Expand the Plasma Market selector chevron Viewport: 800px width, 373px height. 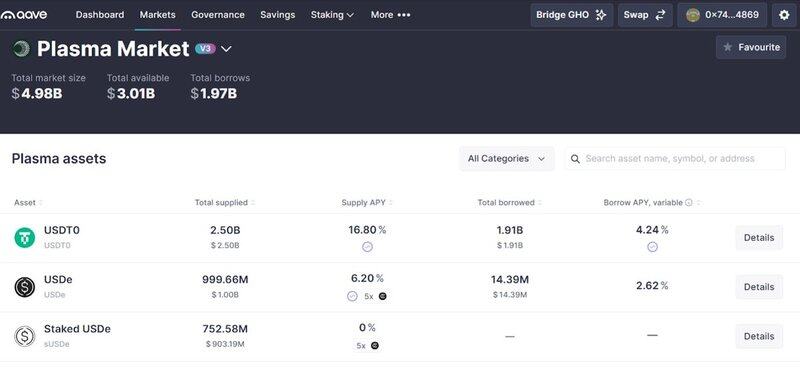pyautogui.click(x=226, y=49)
